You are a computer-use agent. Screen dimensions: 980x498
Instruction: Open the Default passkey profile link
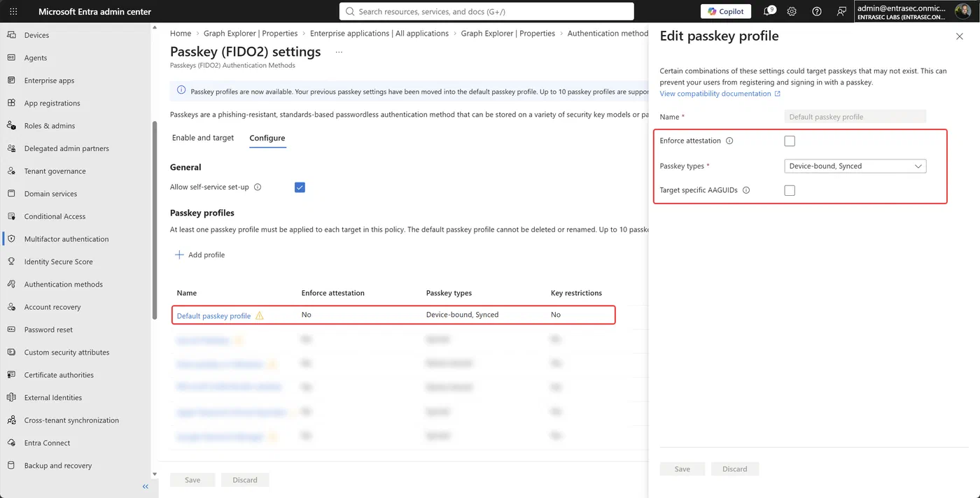[213, 315]
